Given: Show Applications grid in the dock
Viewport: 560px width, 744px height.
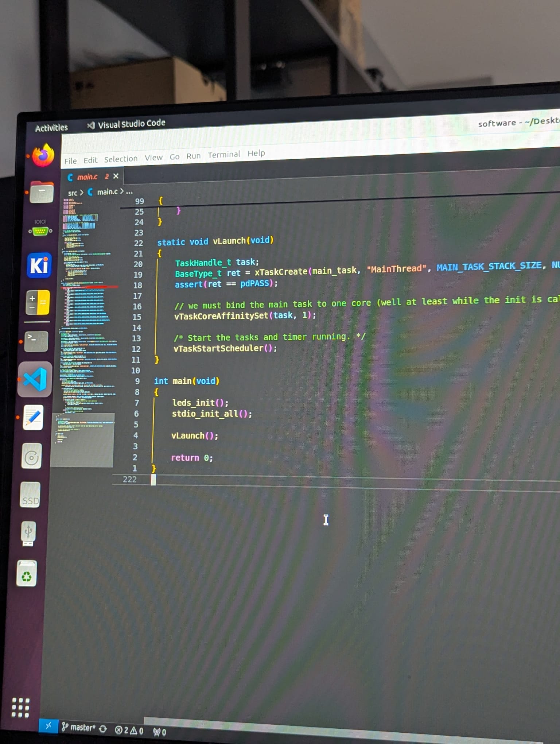Looking at the screenshot, I should (20, 708).
